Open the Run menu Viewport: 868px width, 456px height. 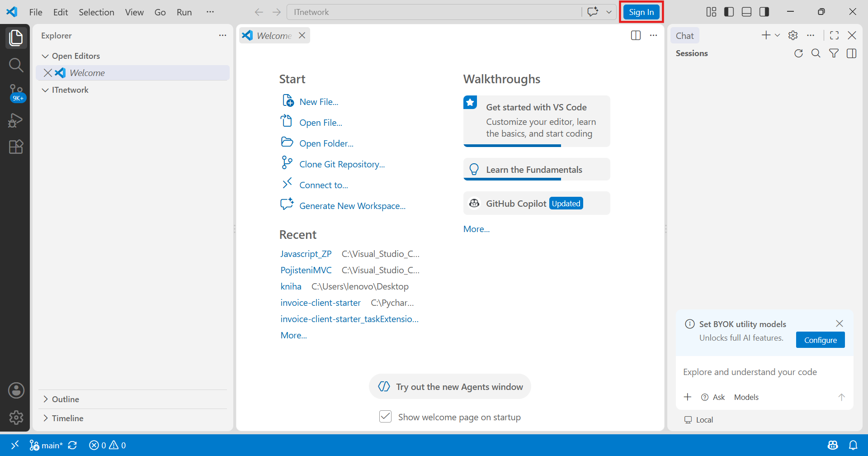(x=184, y=12)
